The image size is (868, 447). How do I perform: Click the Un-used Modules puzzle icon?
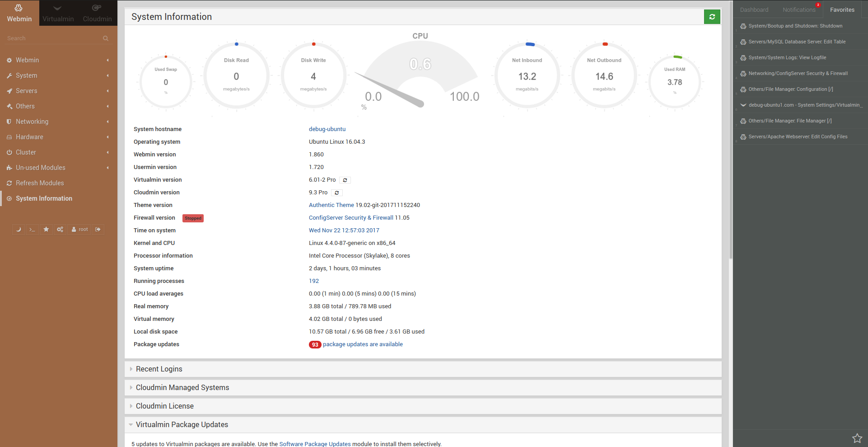9,168
